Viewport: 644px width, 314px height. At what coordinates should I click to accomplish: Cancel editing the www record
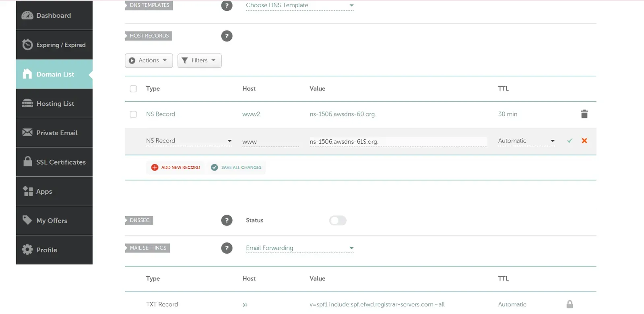(584, 140)
